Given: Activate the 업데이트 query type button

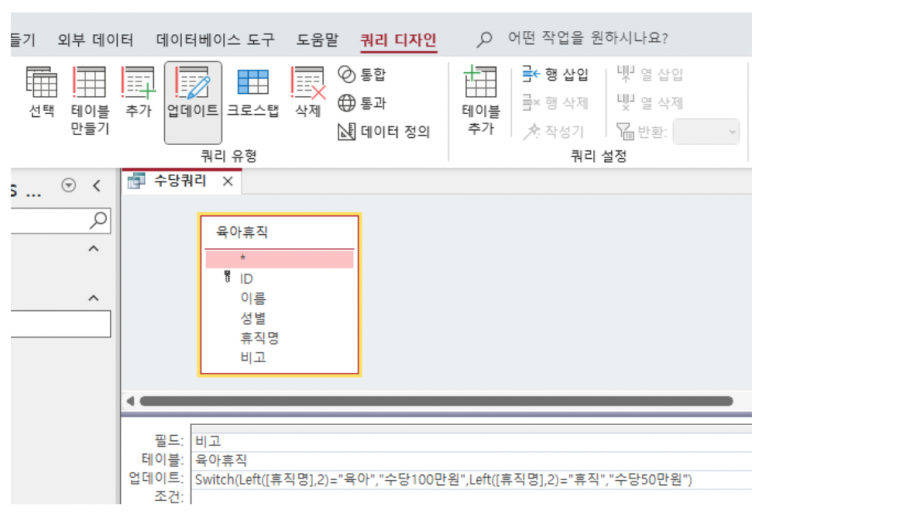Looking at the screenshot, I should tap(193, 102).
